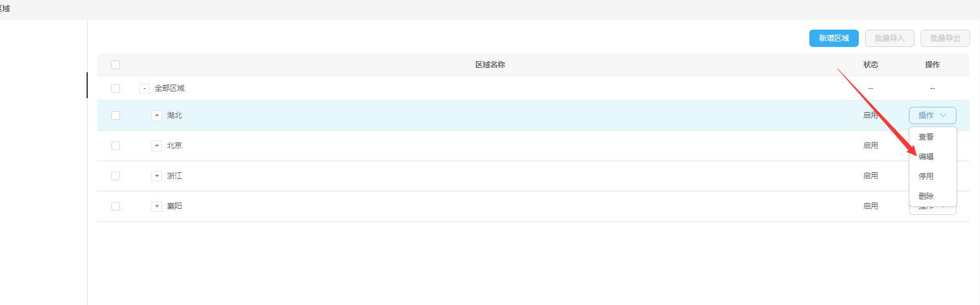This screenshot has width=980, height=305.
Task: Choose 查看 from the dropdown menu
Action: pos(926,137)
